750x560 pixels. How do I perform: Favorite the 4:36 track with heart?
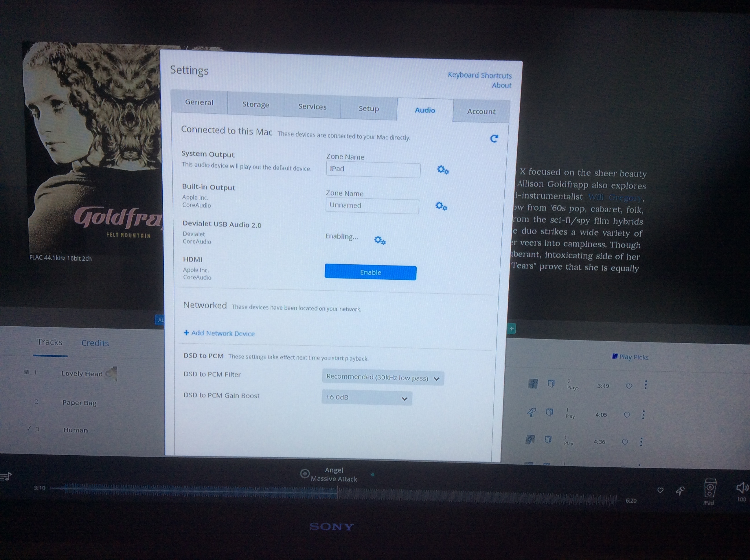tap(625, 442)
